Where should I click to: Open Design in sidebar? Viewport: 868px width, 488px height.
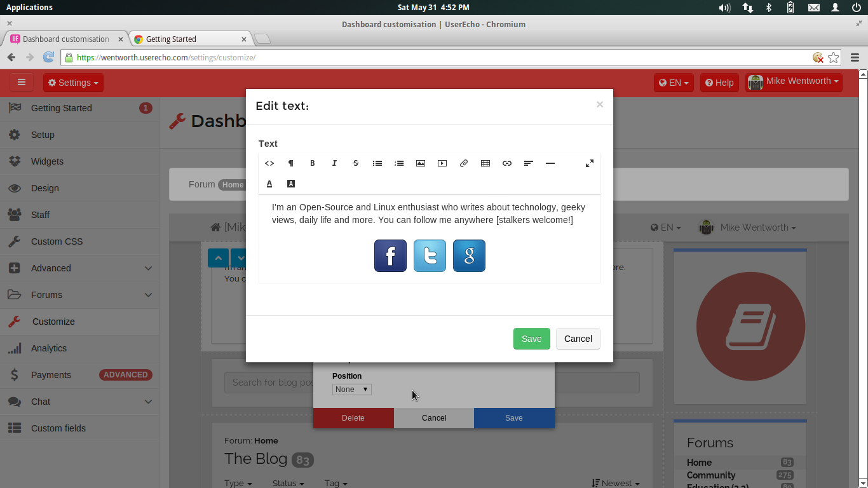pos(79,188)
